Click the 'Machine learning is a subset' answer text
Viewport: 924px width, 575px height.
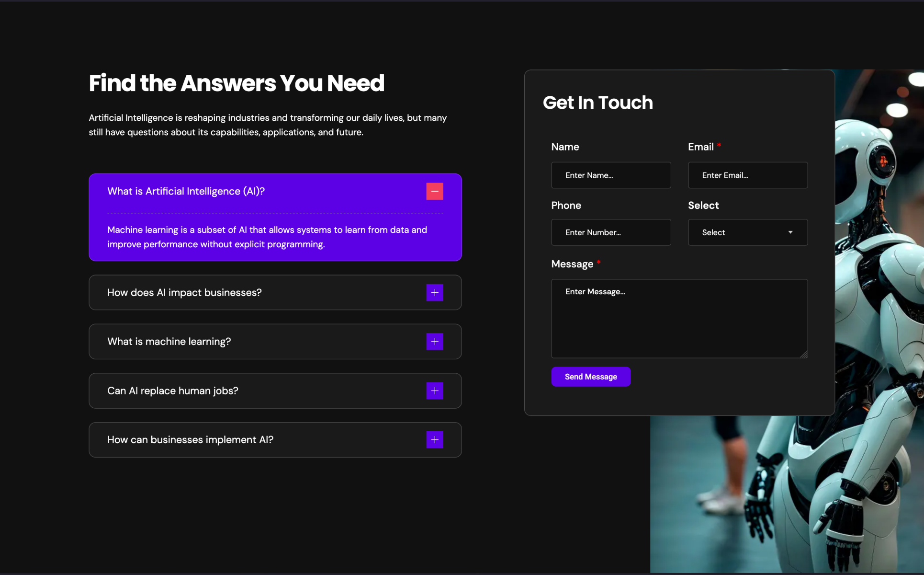267,237
